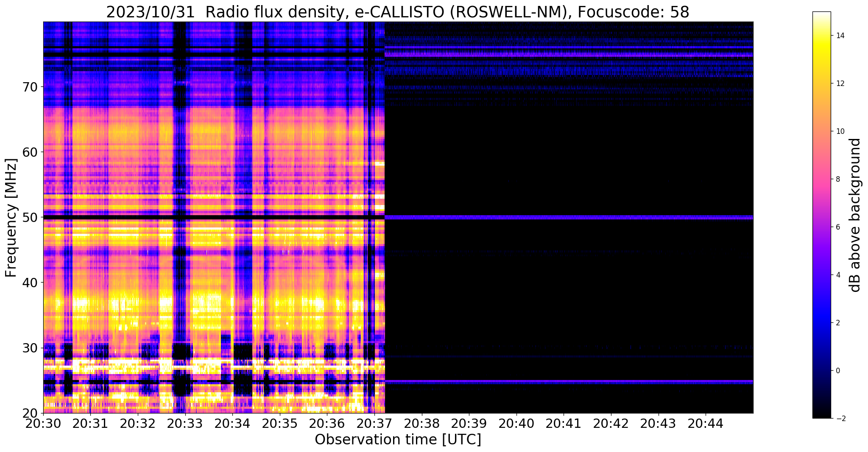The width and height of the screenshot is (868, 452).
Task: Click the 20:37 time tick label
Action: tap(374, 423)
